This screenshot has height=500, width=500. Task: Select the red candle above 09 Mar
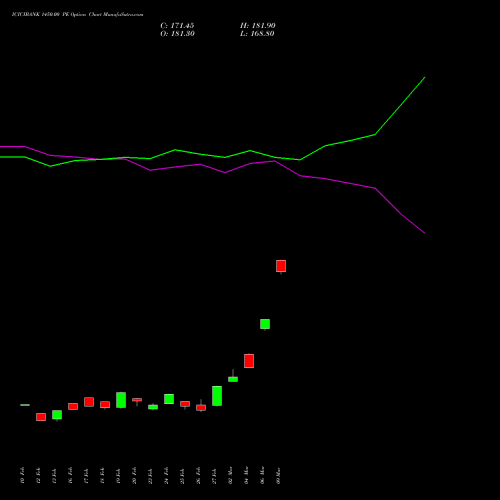tap(281, 266)
